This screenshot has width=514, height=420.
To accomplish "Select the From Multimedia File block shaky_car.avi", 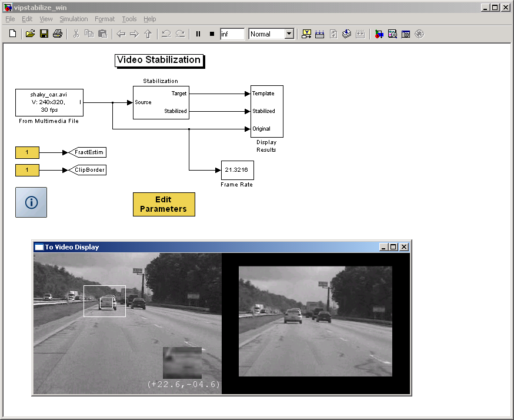I will [x=49, y=102].
